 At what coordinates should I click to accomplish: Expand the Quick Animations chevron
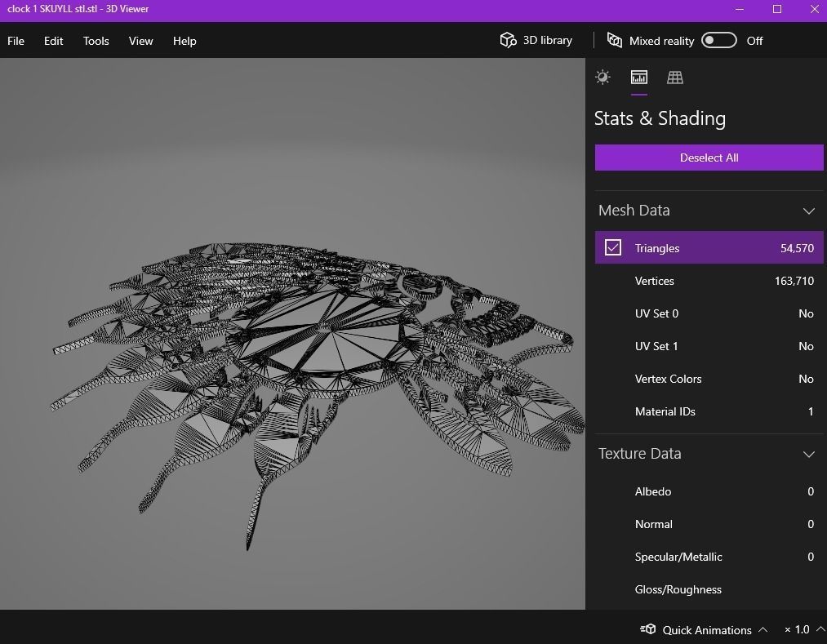pos(763,629)
